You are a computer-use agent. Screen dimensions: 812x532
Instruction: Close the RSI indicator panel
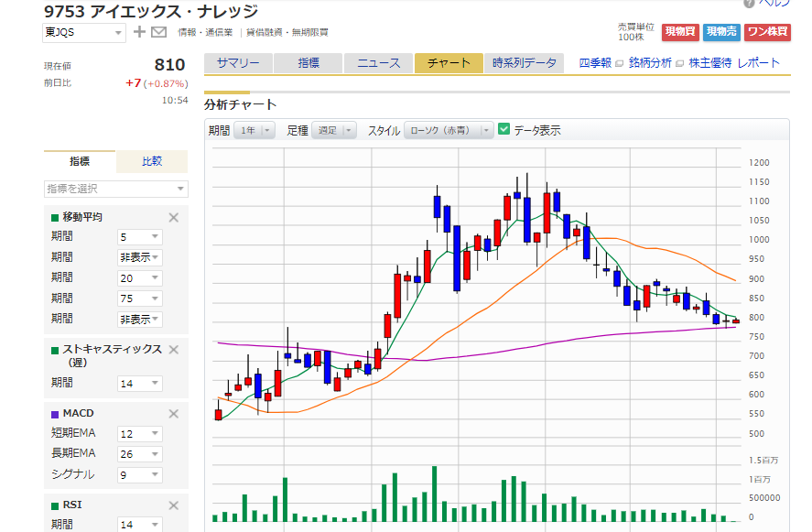(x=173, y=505)
